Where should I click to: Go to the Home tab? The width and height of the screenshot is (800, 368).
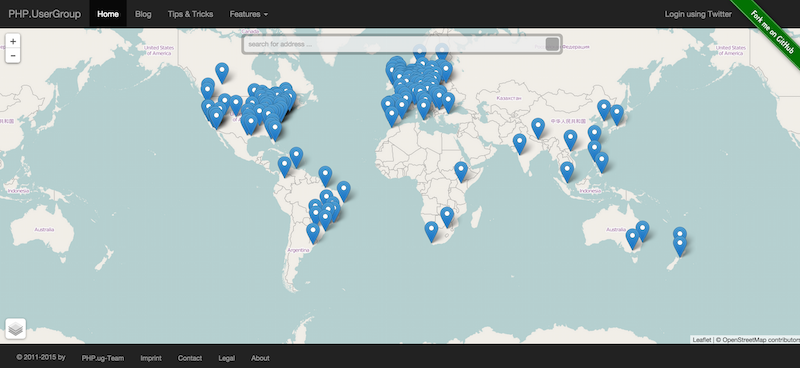108,14
